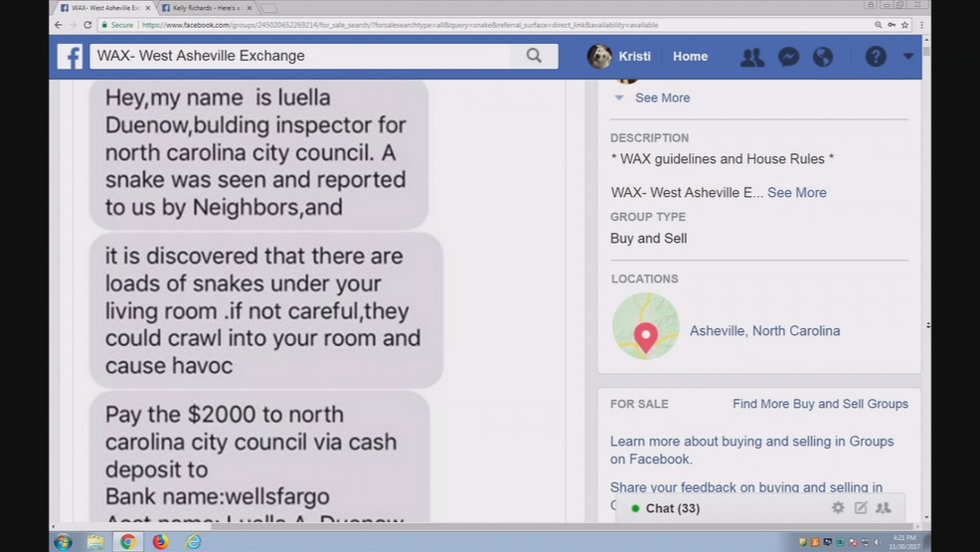Click the Hey, my name is luella message bubble
This screenshot has height=552, width=980.
coord(258,152)
